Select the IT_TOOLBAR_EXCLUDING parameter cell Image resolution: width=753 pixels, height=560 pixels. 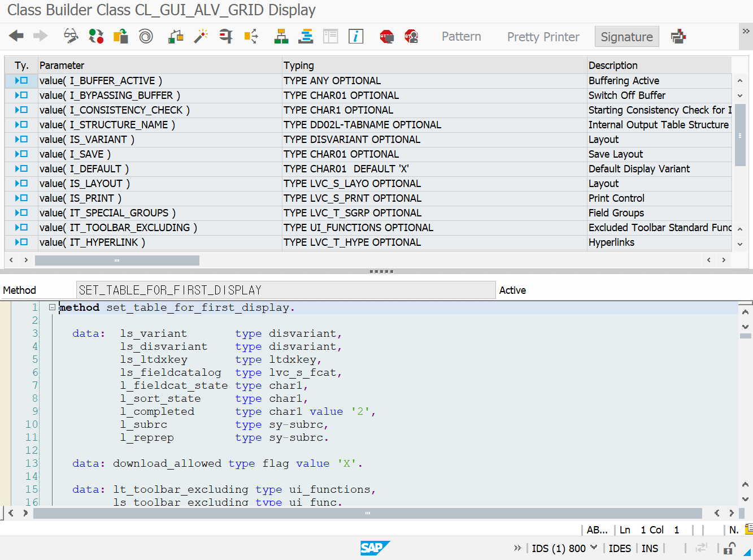click(x=160, y=228)
